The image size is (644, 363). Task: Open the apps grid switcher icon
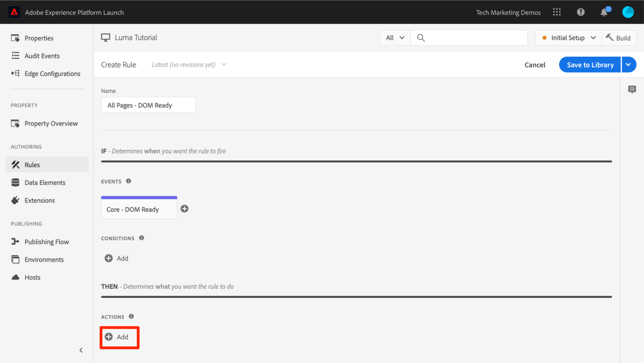point(557,12)
